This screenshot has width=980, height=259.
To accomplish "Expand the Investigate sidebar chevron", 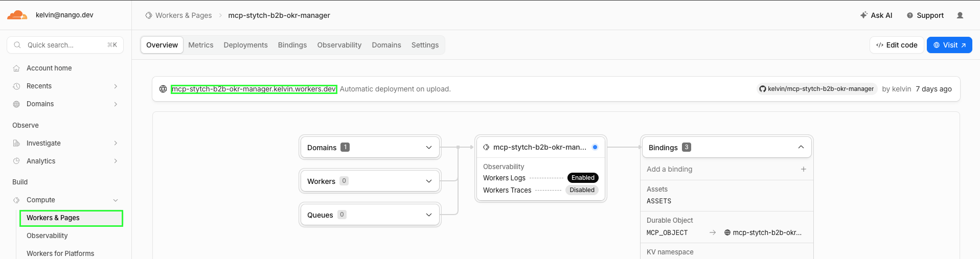I will pyautogui.click(x=116, y=143).
